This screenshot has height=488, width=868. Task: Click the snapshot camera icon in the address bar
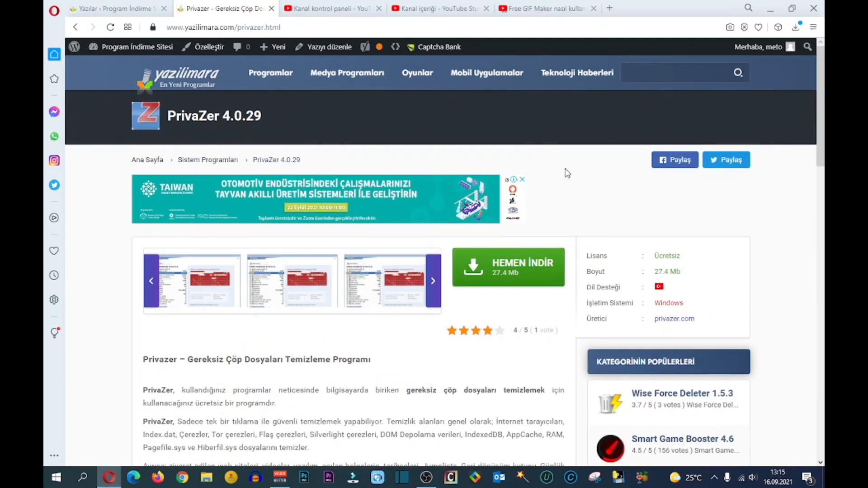click(730, 27)
